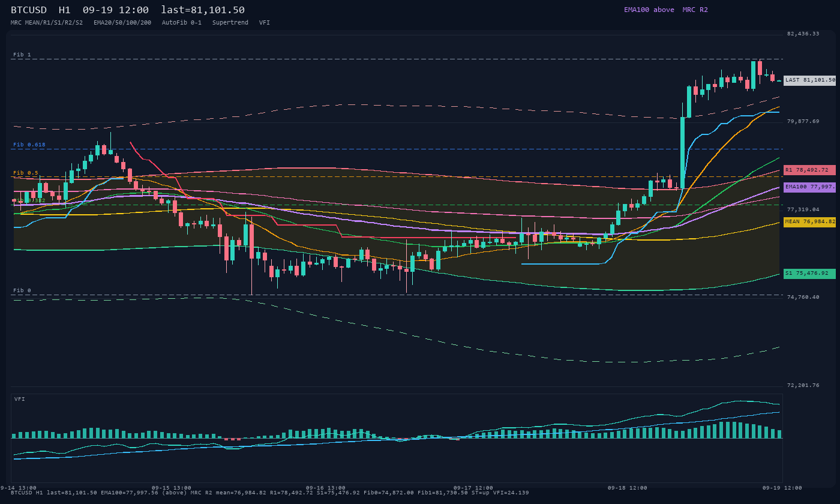Click the "EMA100 above" signal label
840x504 pixels.
pos(649,10)
